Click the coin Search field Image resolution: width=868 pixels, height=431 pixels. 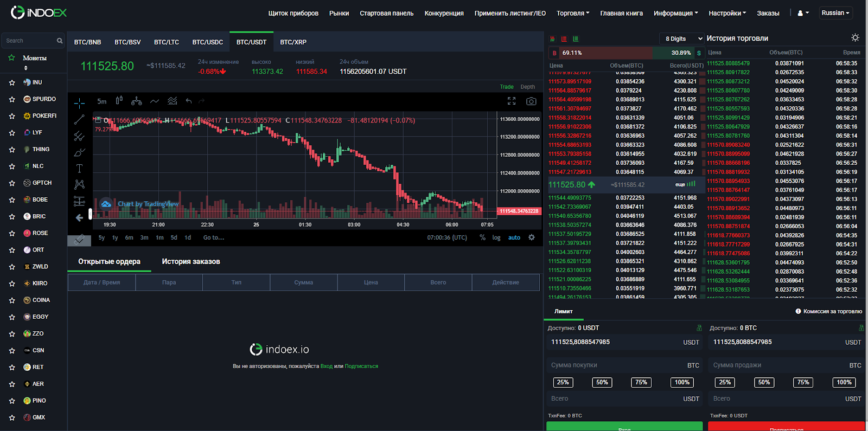(30, 41)
